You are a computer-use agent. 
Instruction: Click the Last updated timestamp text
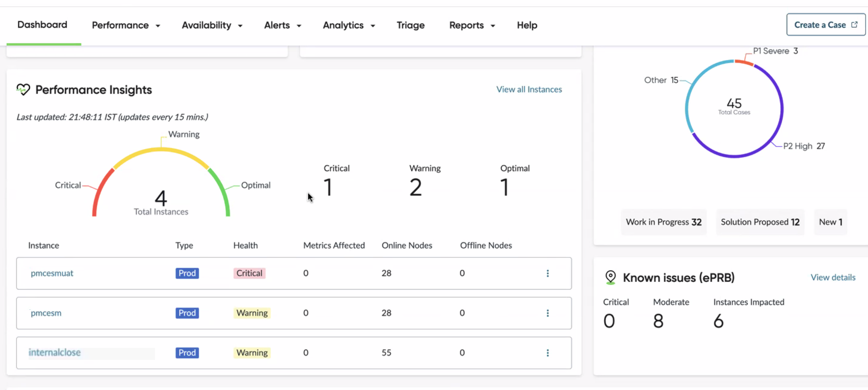tap(112, 117)
